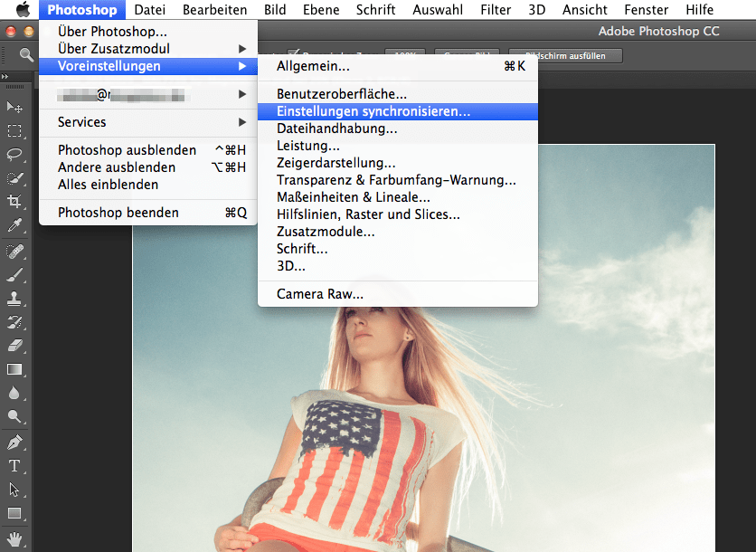Select the Move tool

(x=13, y=109)
